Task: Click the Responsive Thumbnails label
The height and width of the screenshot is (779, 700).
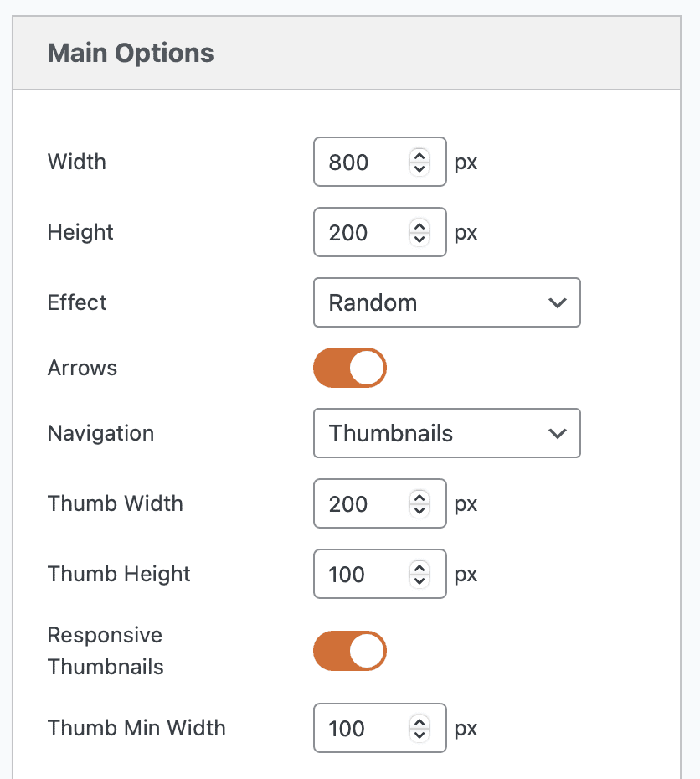Action: [x=106, y=651]
